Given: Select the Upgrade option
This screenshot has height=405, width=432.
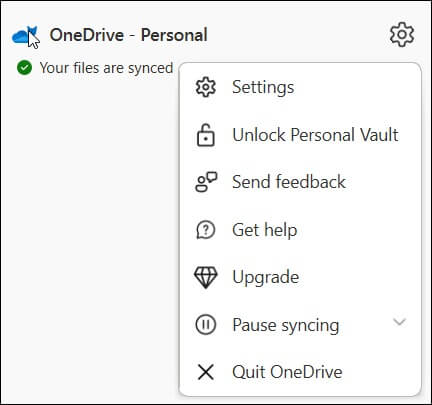Looking at the screenshot, I should [300, 277].
